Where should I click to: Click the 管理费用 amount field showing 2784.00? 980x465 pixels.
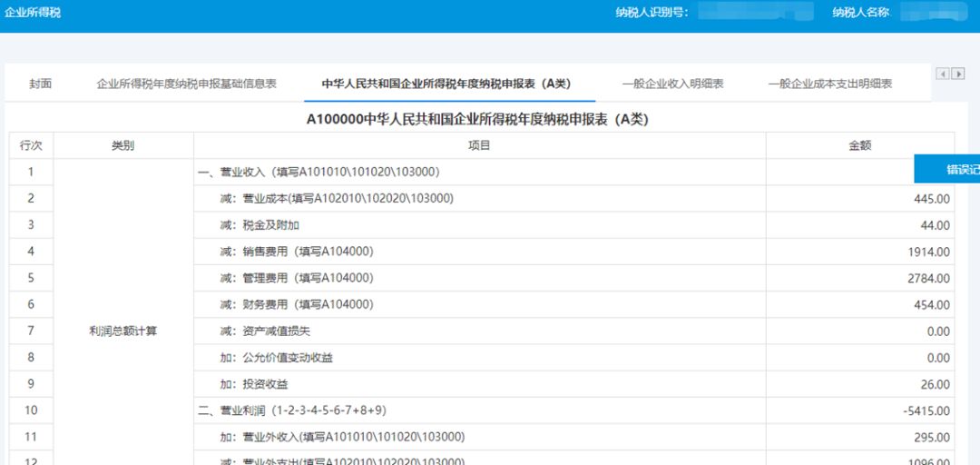click(x=859, y=279)
